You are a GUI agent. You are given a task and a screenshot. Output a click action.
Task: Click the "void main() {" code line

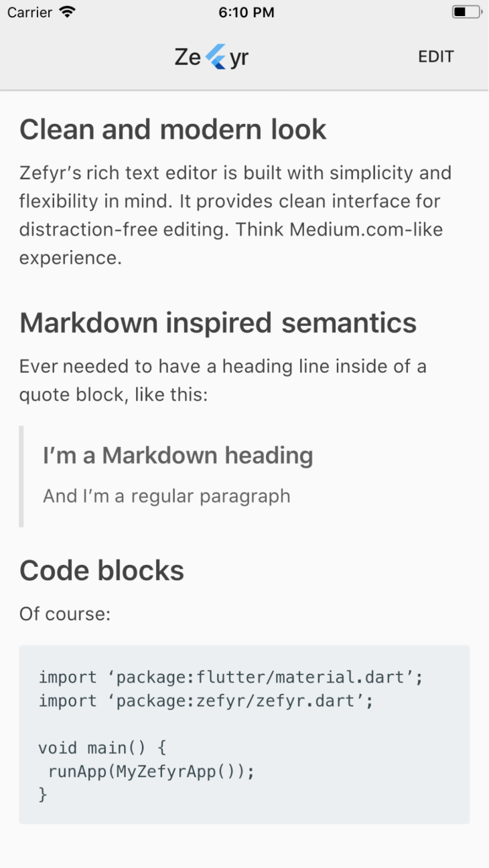click(102, 748)
